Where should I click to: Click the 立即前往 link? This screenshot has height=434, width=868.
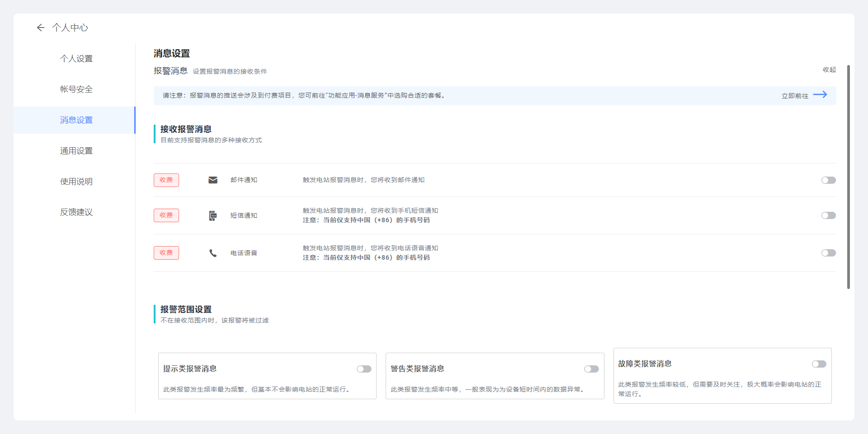[795, 96]
